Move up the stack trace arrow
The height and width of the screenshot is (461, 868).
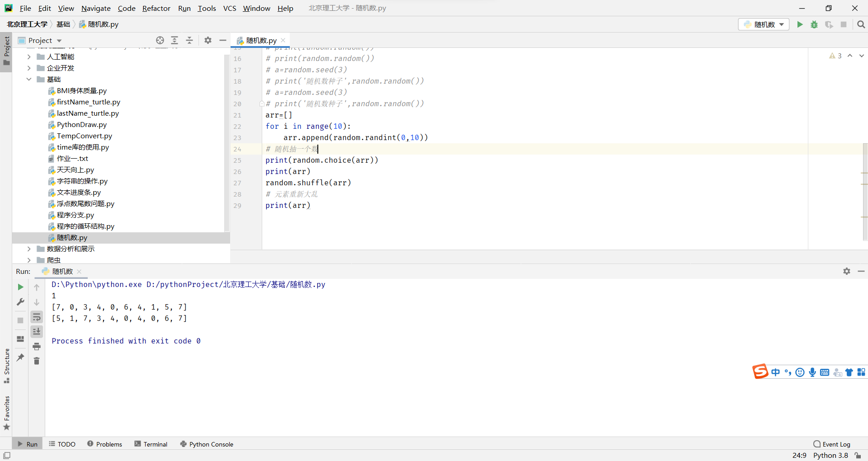pos(37,287)
